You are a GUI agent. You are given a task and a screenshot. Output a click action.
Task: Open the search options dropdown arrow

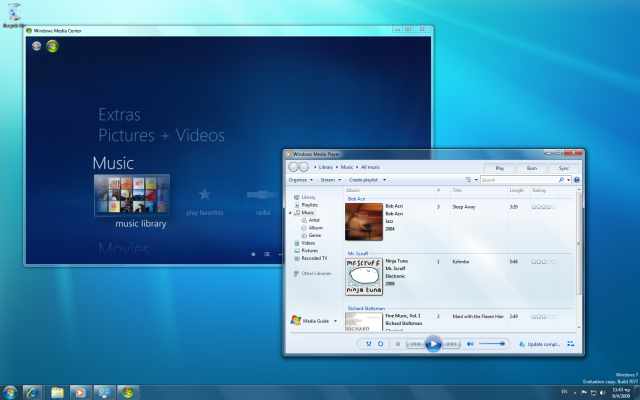point(568,180)
